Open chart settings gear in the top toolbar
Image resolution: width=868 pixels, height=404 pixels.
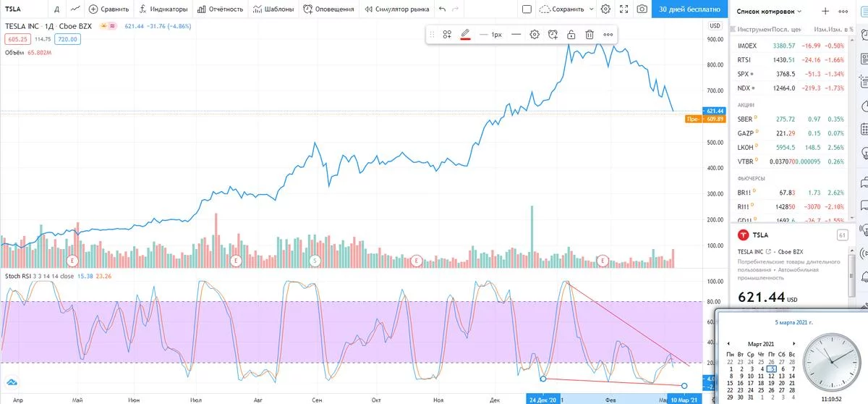605,9
